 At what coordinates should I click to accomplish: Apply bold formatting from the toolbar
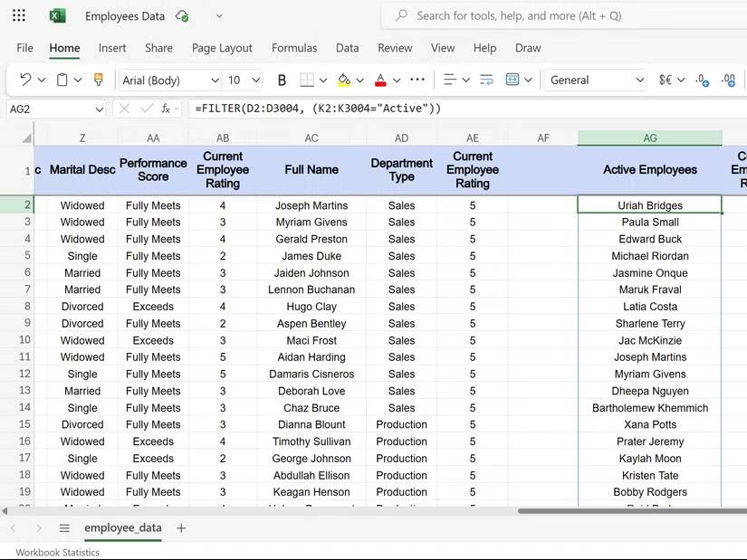282,80
